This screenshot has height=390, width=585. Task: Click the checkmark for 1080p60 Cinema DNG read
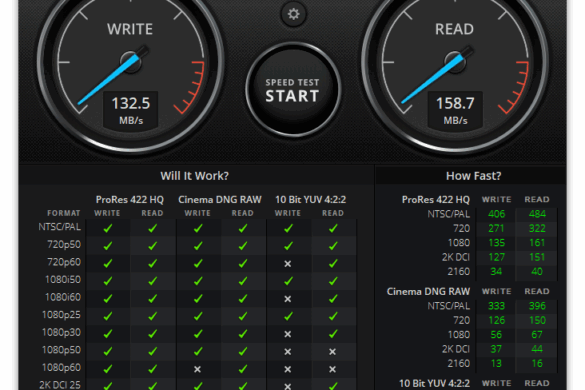(243, 368)
